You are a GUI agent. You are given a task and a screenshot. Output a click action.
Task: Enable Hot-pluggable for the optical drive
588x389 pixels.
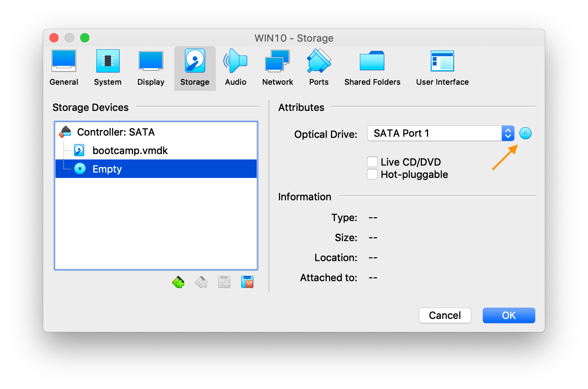[372, 174]
